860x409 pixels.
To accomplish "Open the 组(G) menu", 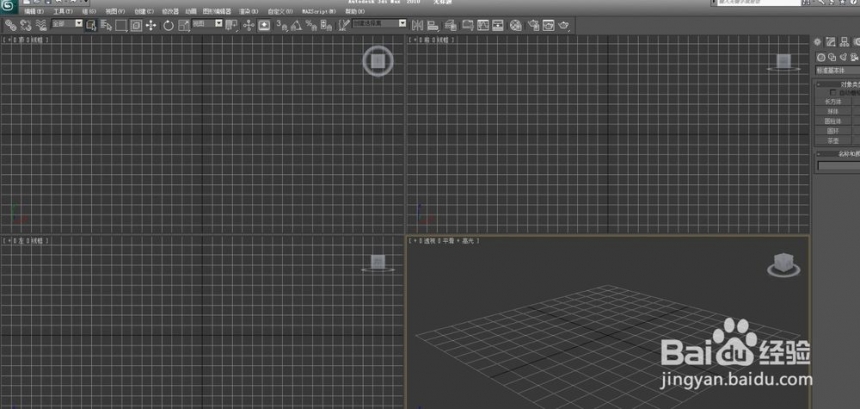I will [x=88, y=11].
